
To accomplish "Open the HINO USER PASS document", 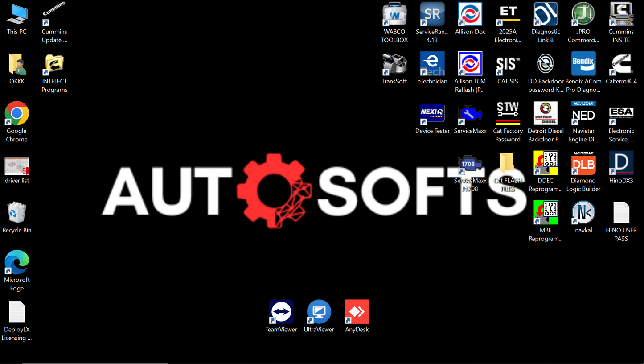I will tap(621, 214).
